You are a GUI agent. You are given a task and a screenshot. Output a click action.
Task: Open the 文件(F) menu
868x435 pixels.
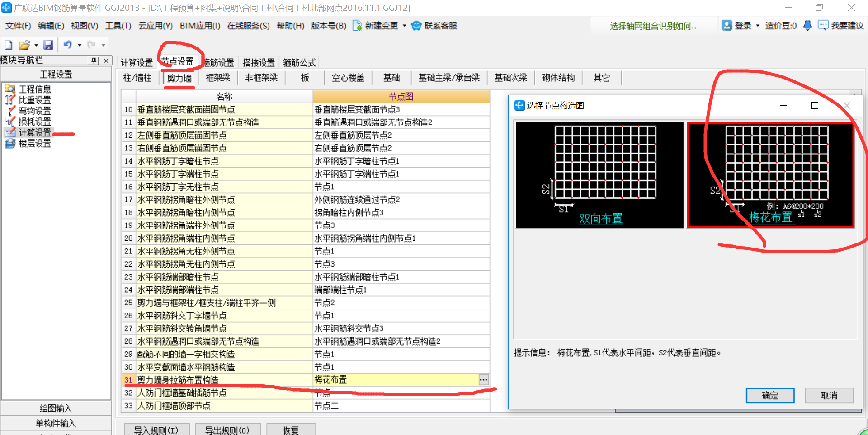point(18,26)
